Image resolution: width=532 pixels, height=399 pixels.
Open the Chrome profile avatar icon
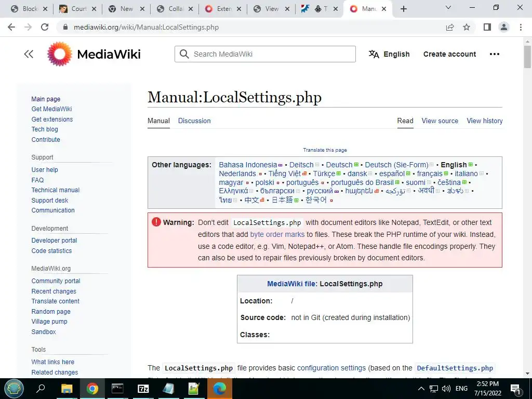pos(504,27)
